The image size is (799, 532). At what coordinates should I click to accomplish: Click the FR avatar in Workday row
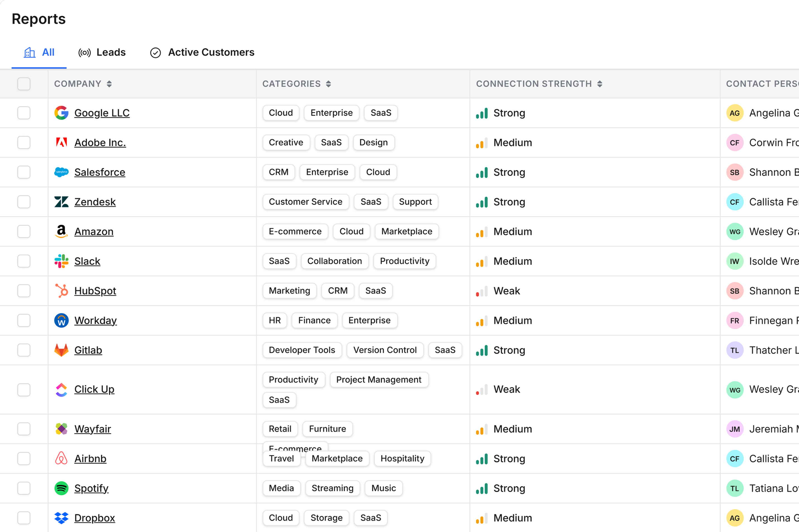735,321
